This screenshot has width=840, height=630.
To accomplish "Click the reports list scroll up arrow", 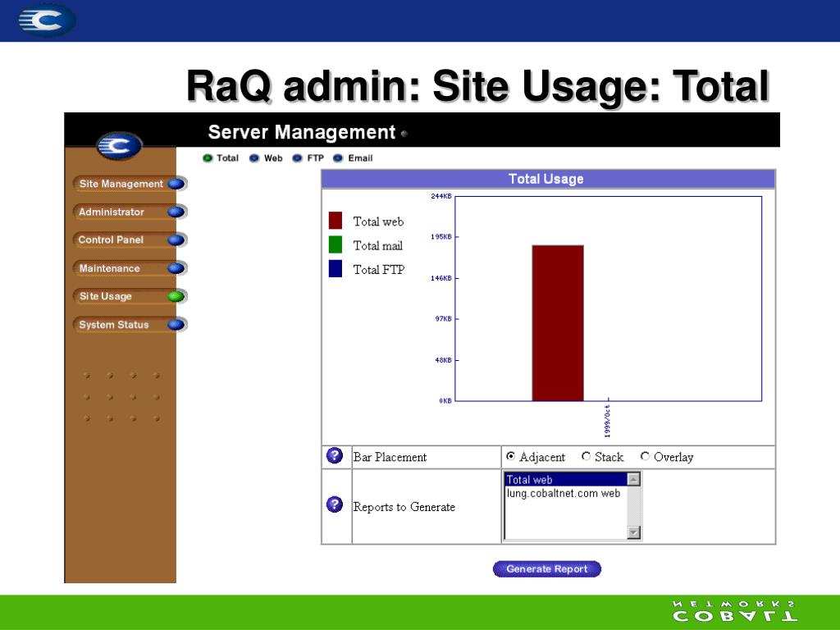I will click(x=634, y=479).
